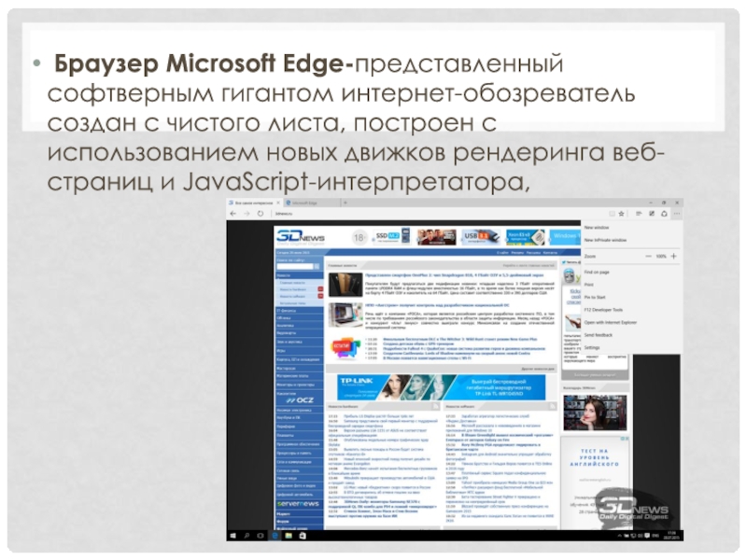Add page to favorites star
This screenshot has width=747, height=560.
coord(621,214)
